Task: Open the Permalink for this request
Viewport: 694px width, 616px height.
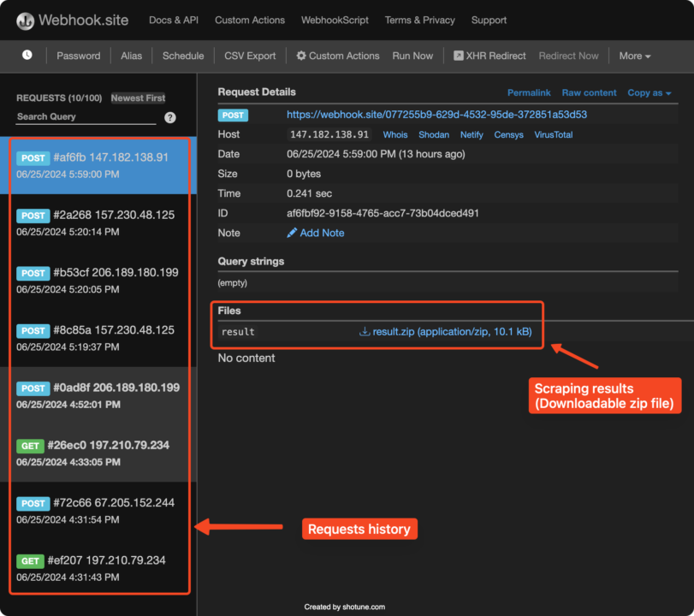Action: [x=529, y=92]
